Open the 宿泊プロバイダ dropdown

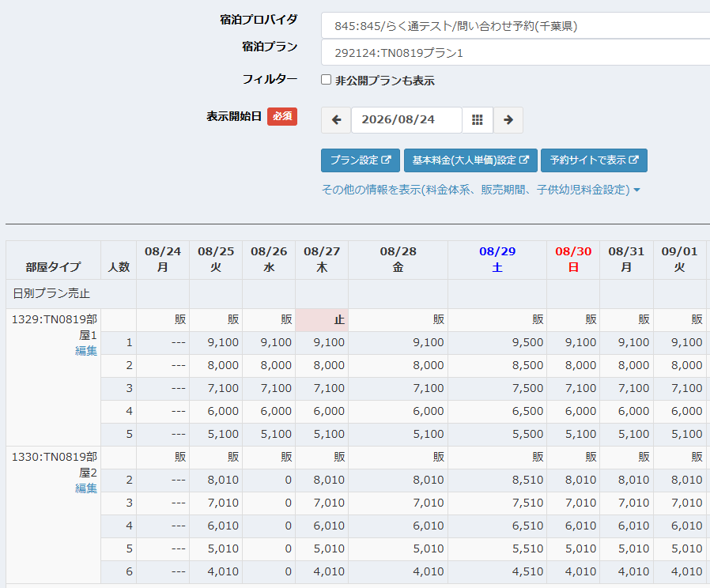tap(516, 26)
